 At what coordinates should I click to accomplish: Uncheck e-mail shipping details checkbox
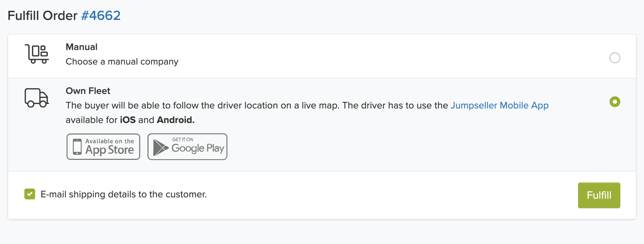pyautogui.click(x=30, y=194)
